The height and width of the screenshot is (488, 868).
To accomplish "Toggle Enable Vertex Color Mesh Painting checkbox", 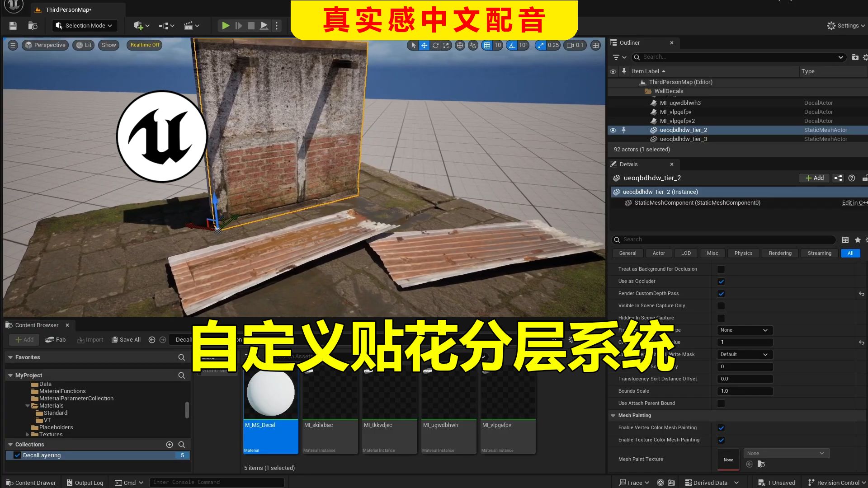I will (x=721, y=428).
